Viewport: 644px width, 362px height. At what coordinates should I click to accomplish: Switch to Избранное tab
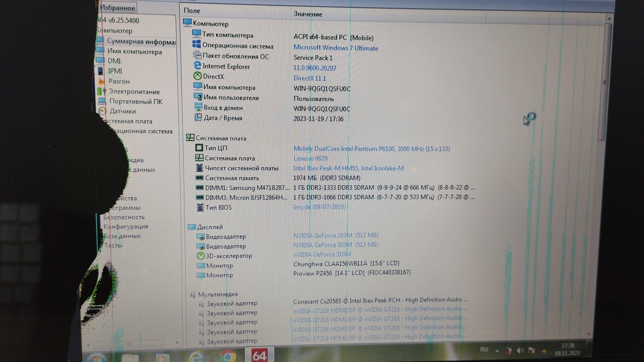pos(118,8)
